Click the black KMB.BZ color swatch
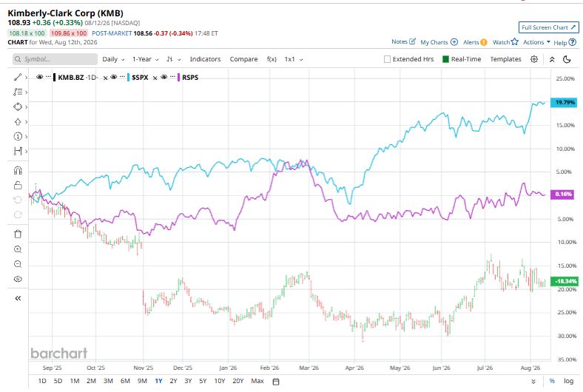 pyautogui.click(x=55, y=77)
